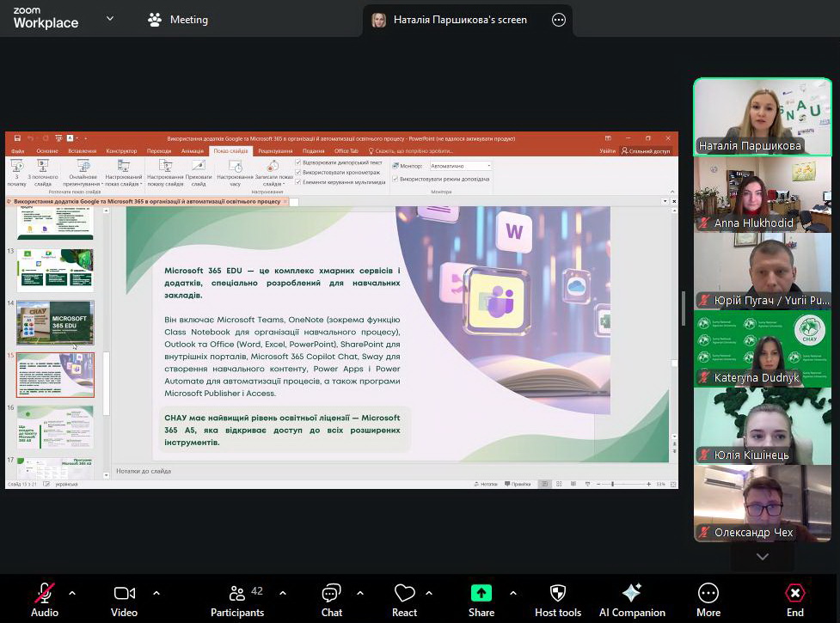Select Kateryna Dudnyk's video tile
The width and height of the screenshot is (840, 623).
coord(762,349)
